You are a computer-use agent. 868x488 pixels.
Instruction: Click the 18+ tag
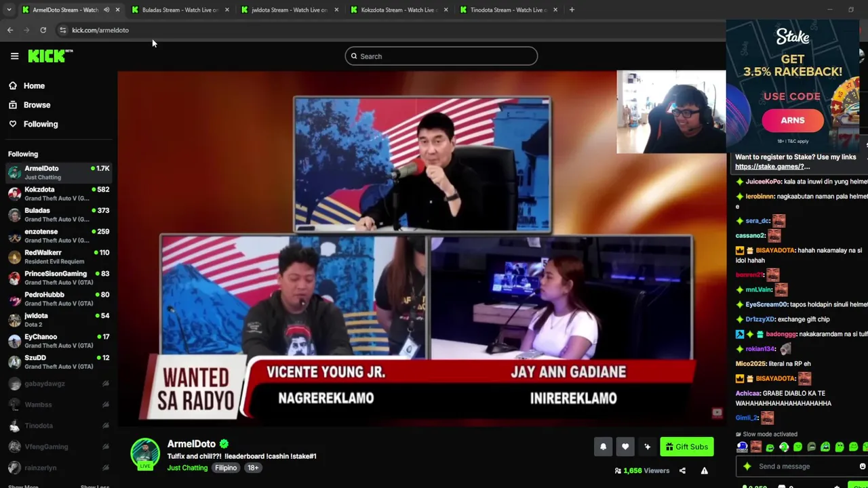coord(253,468)
